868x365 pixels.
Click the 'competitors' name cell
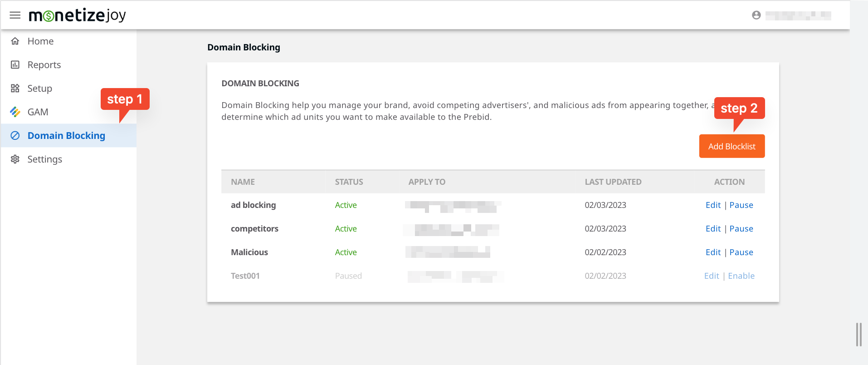click(x=254, y=229)
